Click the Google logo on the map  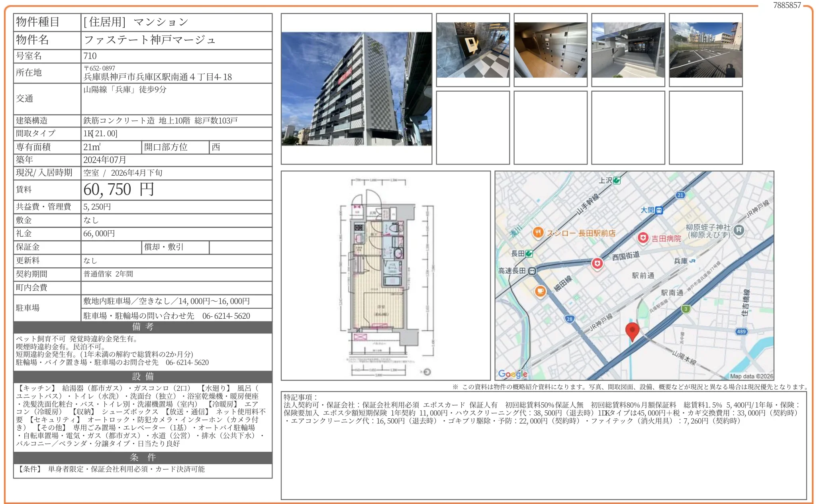tap(513, 374)
